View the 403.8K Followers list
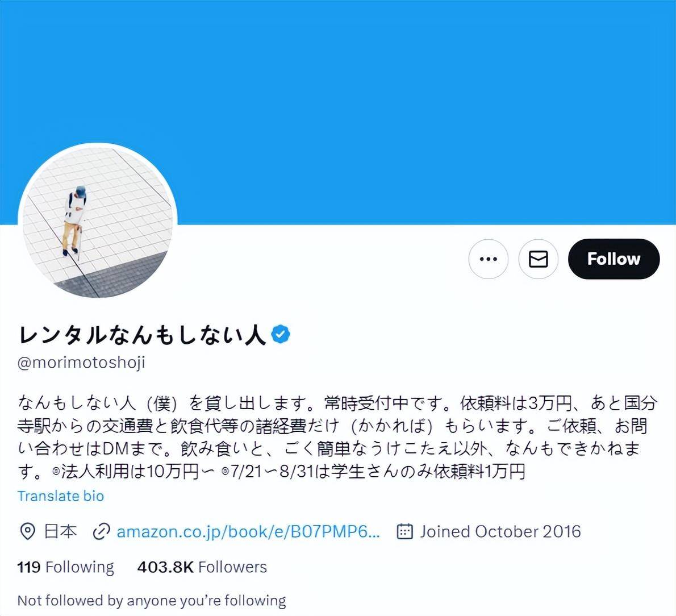Screen dimensions: 676x616 tap(202, 567)
